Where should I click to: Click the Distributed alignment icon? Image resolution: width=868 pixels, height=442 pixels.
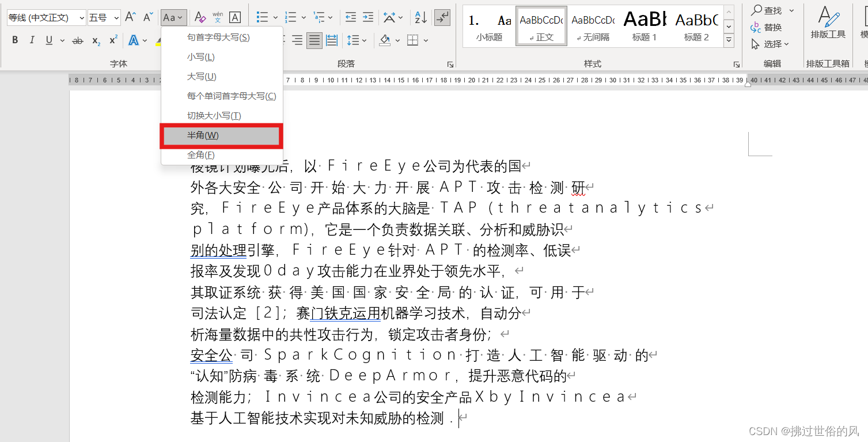[x=332, y=40]
